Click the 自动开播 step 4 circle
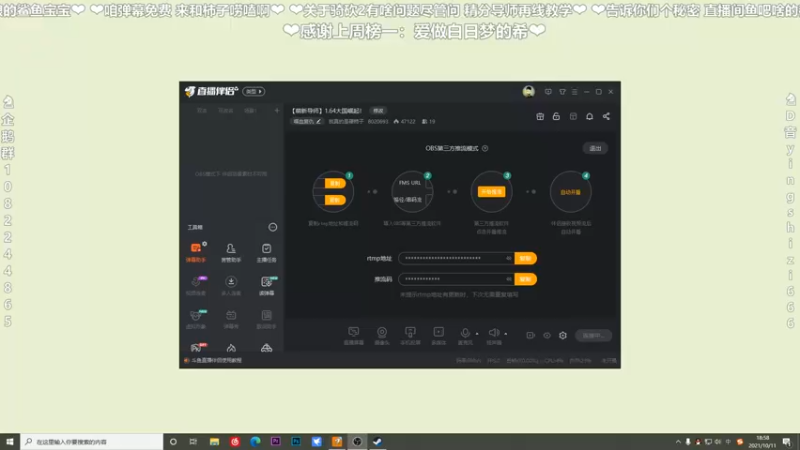This screenshot has height=450, width=800. [570, 192]
